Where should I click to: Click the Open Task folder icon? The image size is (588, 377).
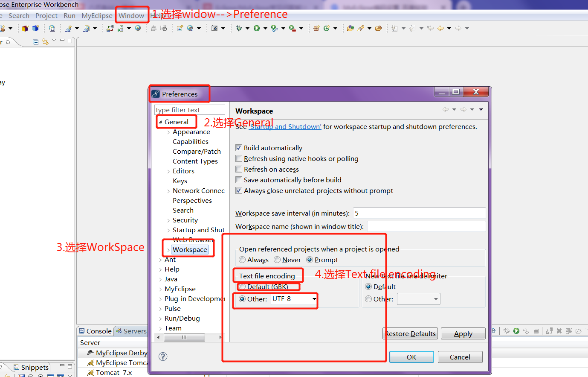click(378, 28)
